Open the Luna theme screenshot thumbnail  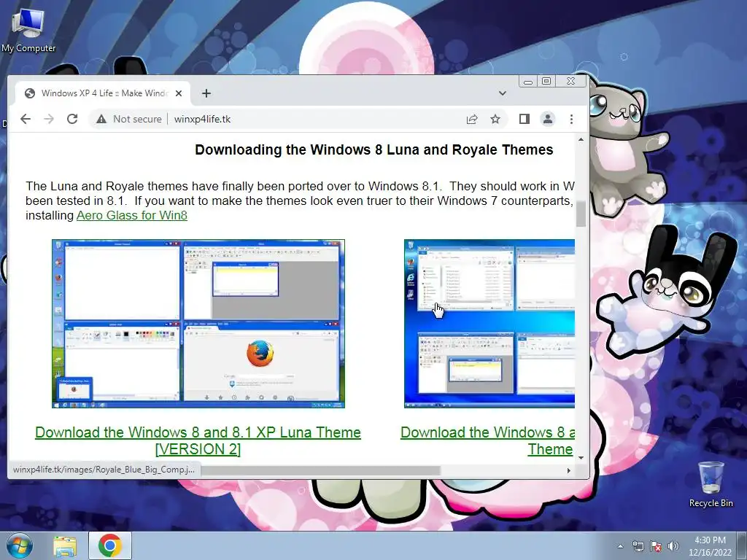(x=198, y=324)
